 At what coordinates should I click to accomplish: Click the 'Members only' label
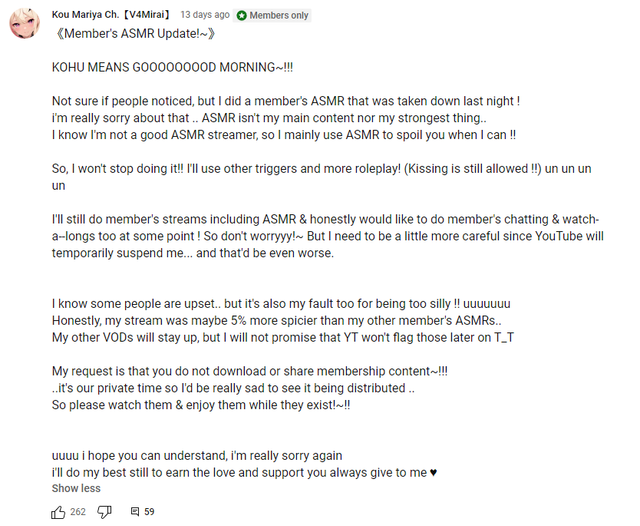coord(279,16)
